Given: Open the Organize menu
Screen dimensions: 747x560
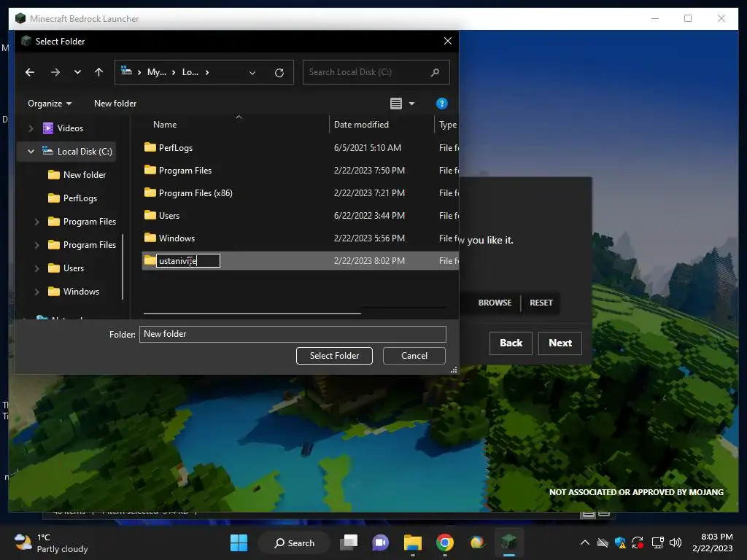Looking at the screenshot, I should click(x=50, y=104).
